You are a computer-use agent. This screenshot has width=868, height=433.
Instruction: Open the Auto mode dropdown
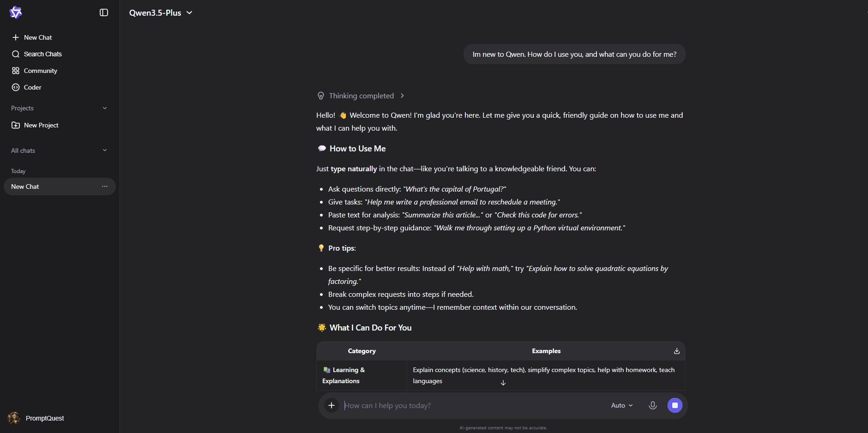[621, 405]
